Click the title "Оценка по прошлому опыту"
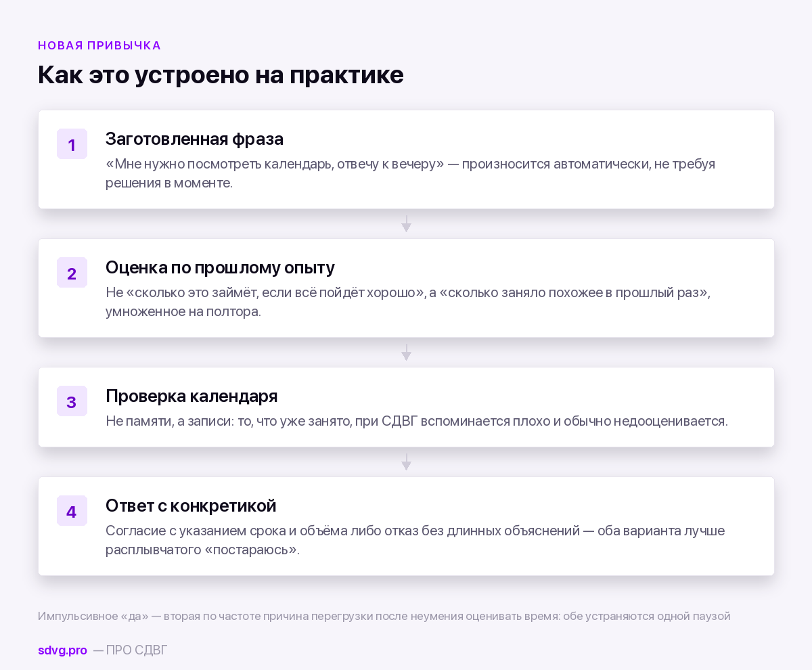This screenshot has height=670, width=812. click(220, 267)
